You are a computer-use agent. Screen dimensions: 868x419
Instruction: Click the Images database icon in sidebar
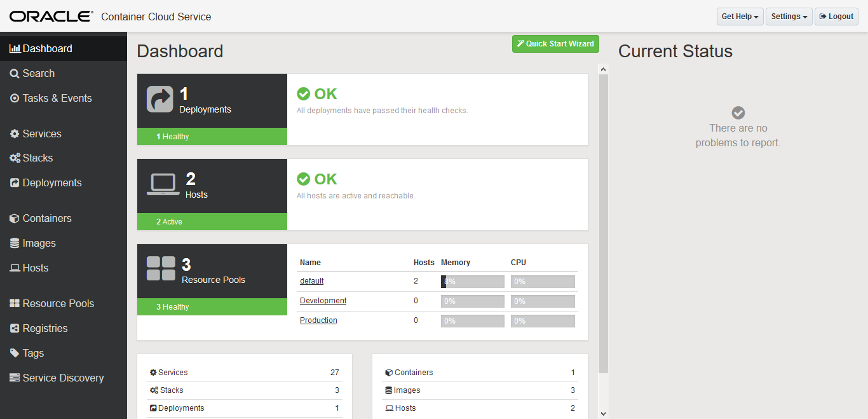point(15,244)
